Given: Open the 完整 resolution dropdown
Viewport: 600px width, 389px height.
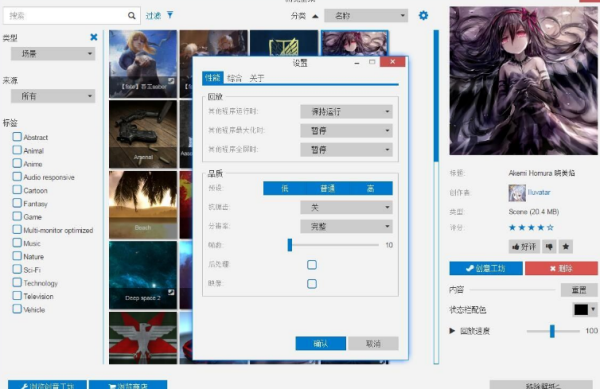Looking at the screenshot, I should (x=346, y=226).
